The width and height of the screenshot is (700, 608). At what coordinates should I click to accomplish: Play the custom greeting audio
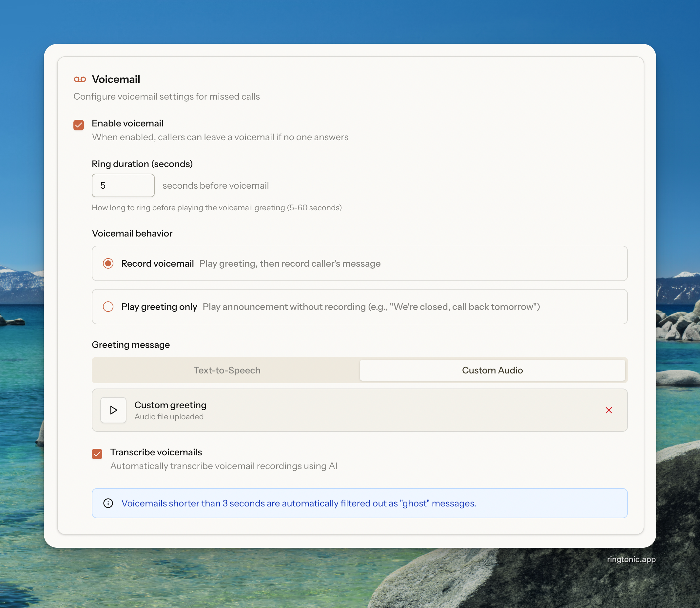[x=113, y=410]
